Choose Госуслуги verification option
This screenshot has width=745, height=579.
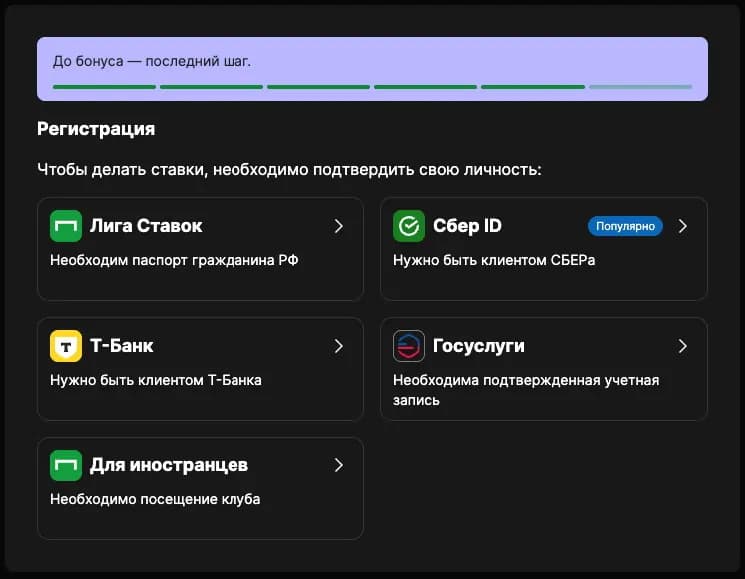(x=544, y=369)
